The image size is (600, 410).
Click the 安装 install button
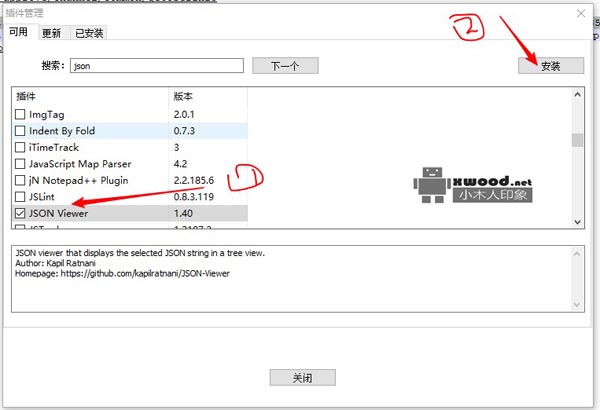[551, 66]
